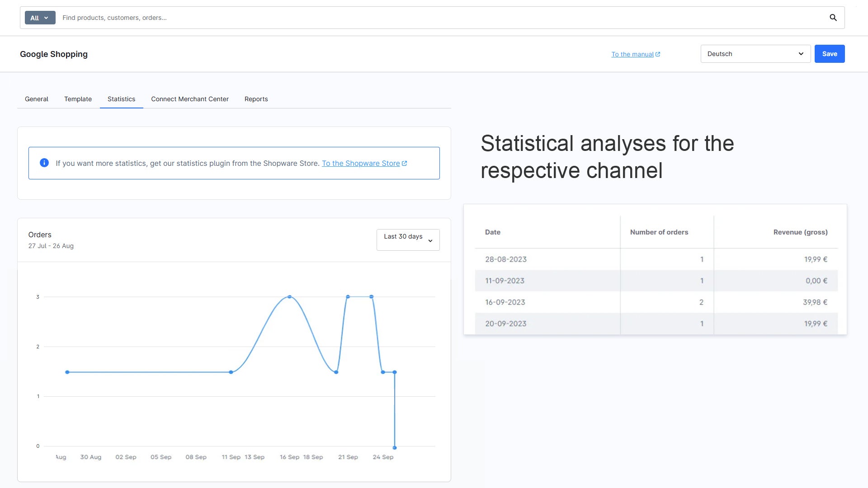Click the chart data point at 11 Sep
This screenshot has height=488, width=868.
(x=231, y=372)
